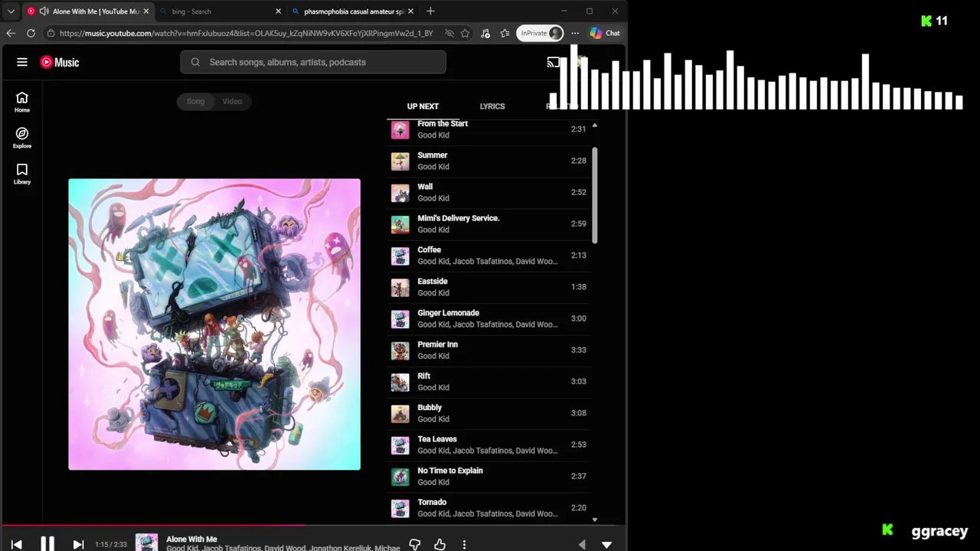Viewport: 980px width, 551px height.
Task: Open browser Settings and more menu
Action: (x=575, y=33)
